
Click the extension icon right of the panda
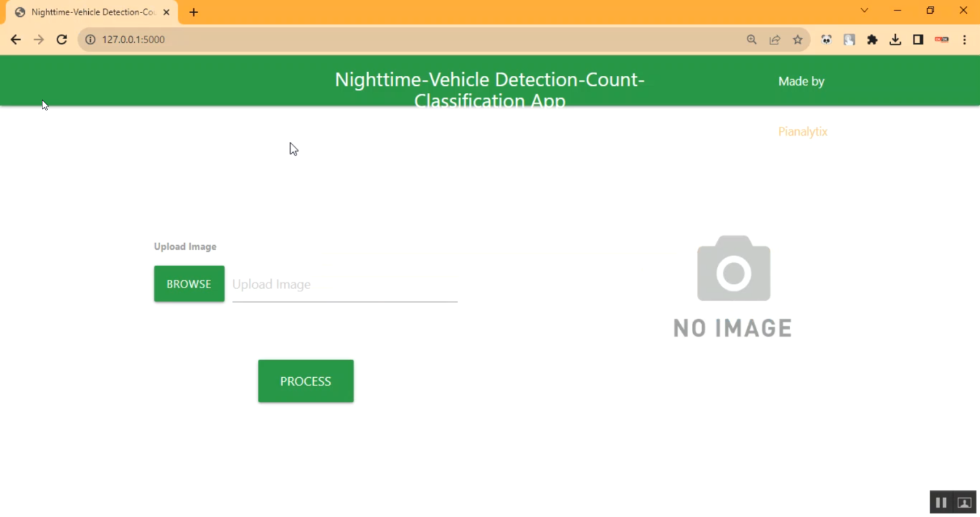point(849,39)
